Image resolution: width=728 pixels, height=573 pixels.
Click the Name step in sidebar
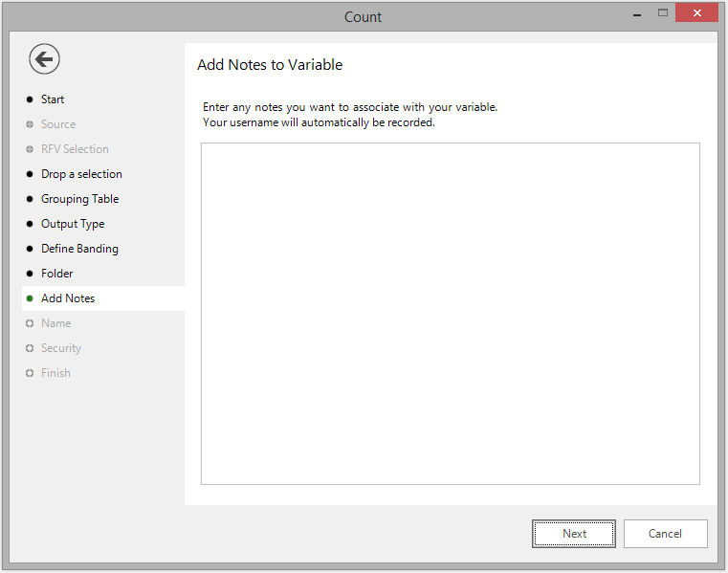tap(55, 323)
